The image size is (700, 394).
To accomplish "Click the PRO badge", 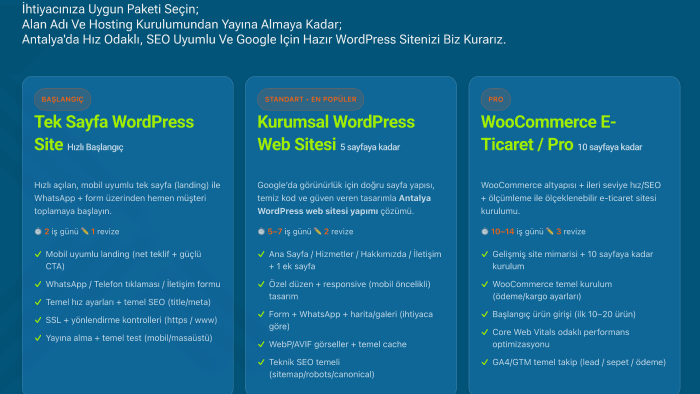I will (496, 99).
